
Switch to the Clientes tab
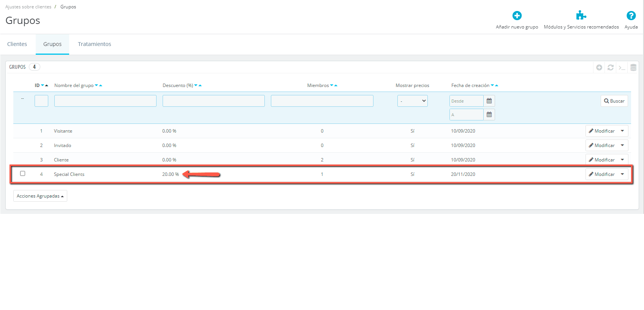coord(17,44)
